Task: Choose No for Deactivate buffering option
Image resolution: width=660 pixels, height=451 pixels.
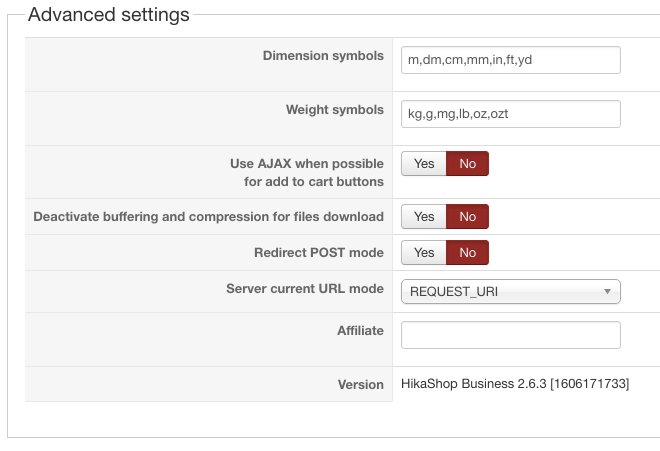Action: point(467,216)
